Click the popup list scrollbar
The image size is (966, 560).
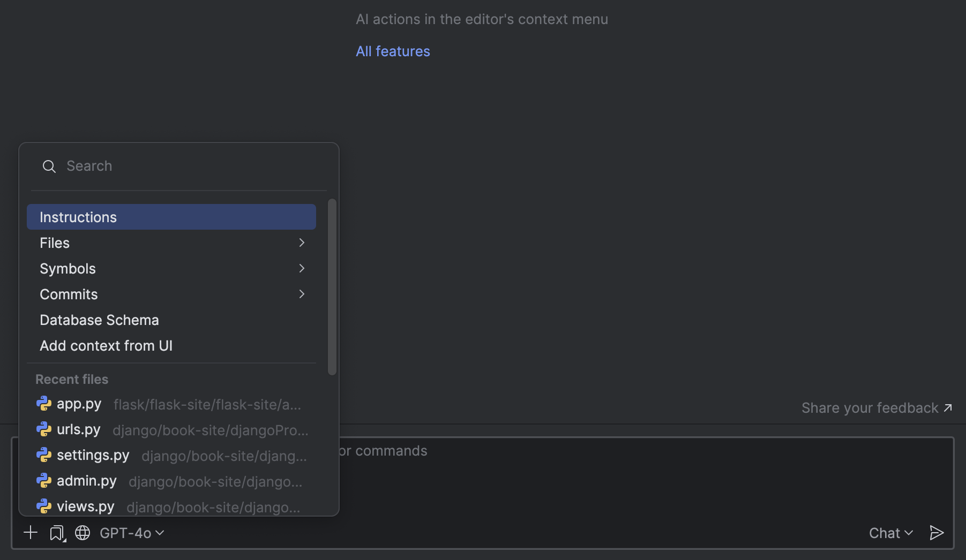[x=332, y=287]
